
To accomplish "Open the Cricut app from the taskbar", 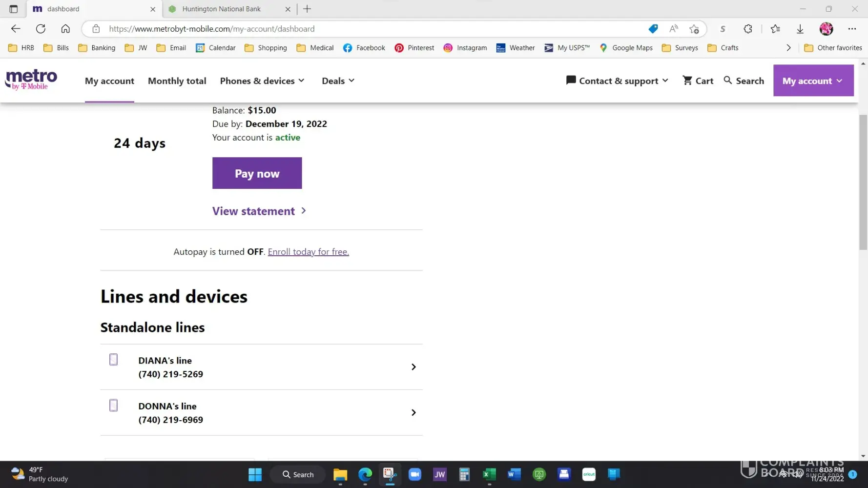I will [589, 474].
